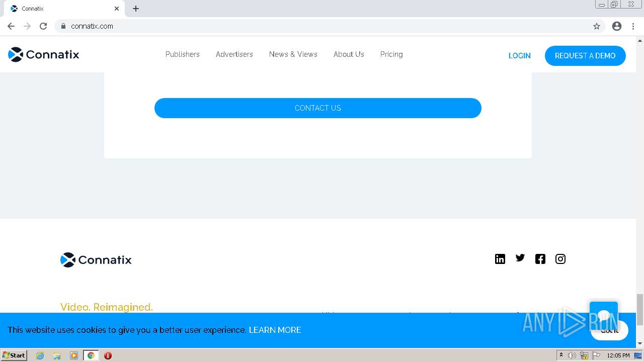Screen dimensions: 644x362
Task: Click the scrollbar up arrow
Action: 640,40
